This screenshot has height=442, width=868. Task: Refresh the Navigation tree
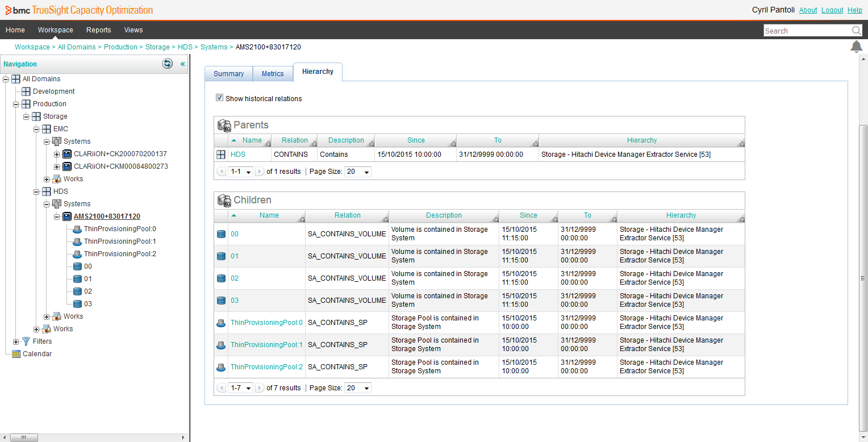pyautogui.click(x=168, y=64)
